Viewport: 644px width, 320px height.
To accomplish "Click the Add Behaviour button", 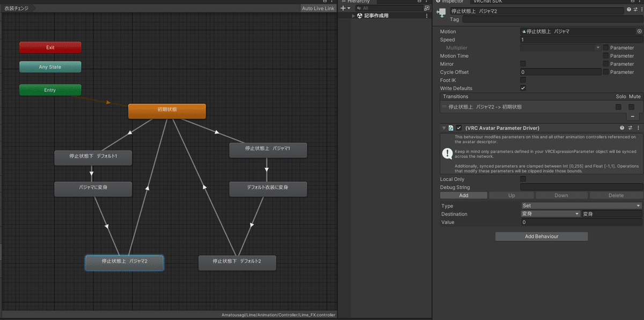I will click(x=541, y=236).
